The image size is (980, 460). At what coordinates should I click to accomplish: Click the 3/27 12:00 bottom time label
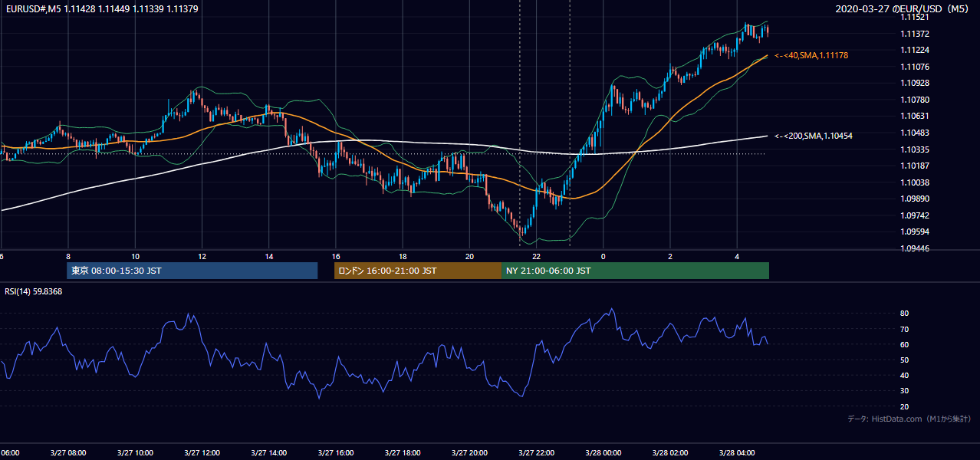click(202, 452)
